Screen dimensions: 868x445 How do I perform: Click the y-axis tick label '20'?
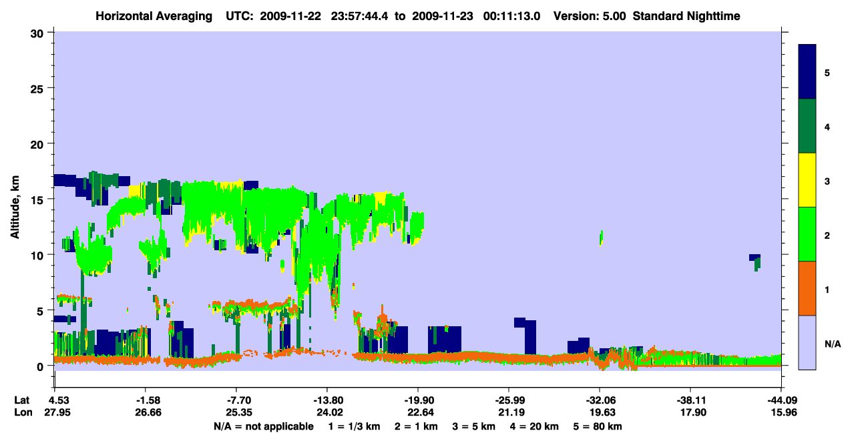(39, 143)
